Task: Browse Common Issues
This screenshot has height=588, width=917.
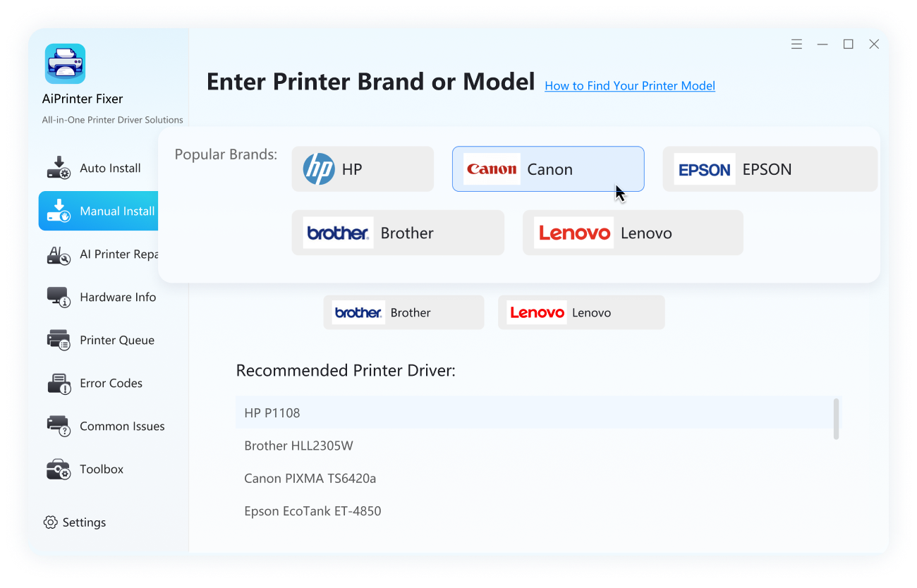Action: point(106,426)
